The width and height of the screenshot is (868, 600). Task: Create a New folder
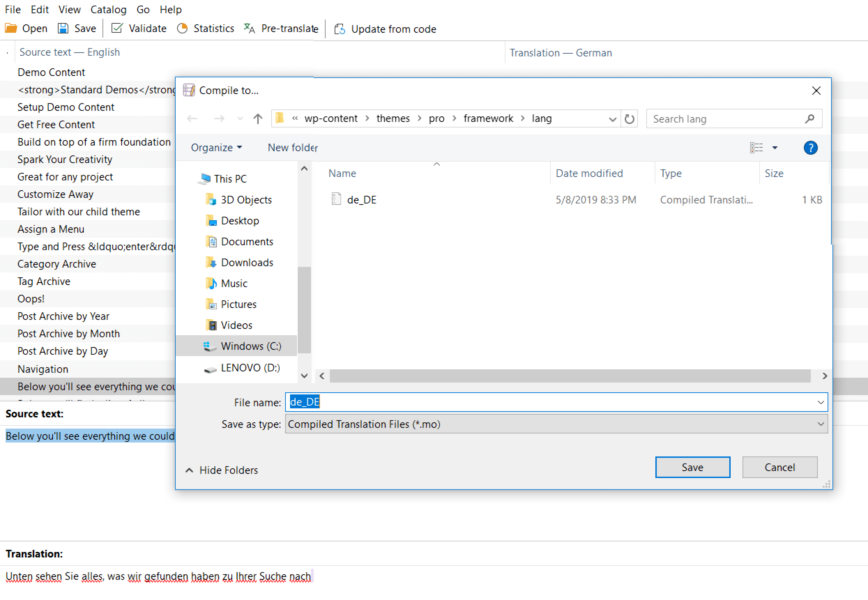coord(292,147)
